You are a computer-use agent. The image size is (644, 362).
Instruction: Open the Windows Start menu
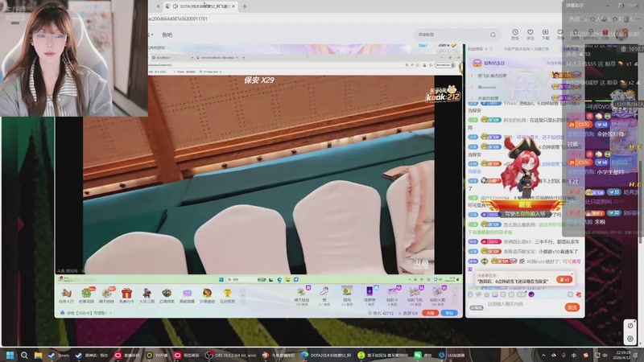10,355
